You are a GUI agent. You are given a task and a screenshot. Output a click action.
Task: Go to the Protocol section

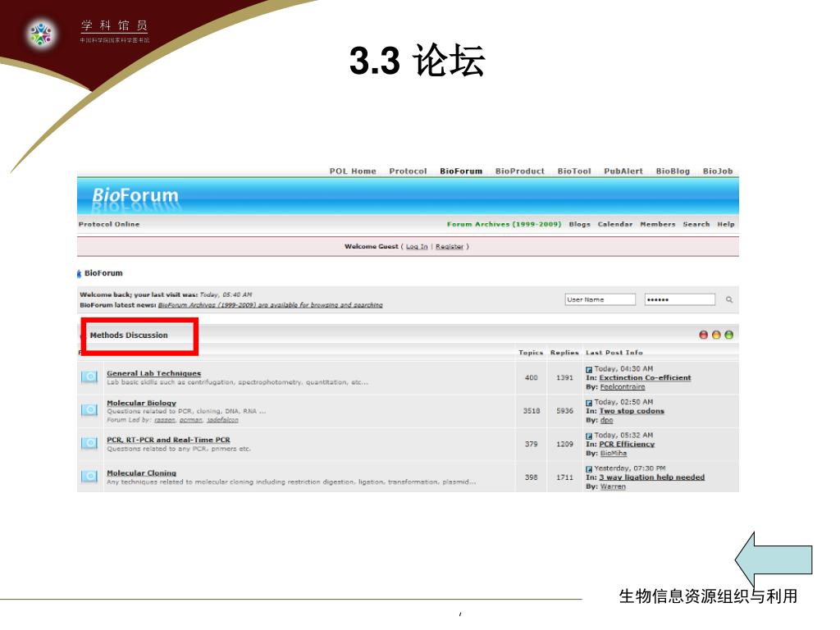pyautogui.click(x=408, y=171)
